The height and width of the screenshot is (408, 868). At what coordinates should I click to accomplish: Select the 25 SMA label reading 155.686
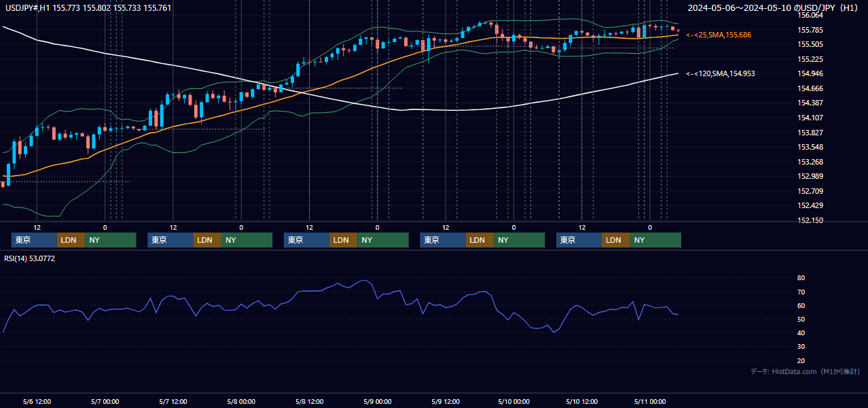[719, 35]
